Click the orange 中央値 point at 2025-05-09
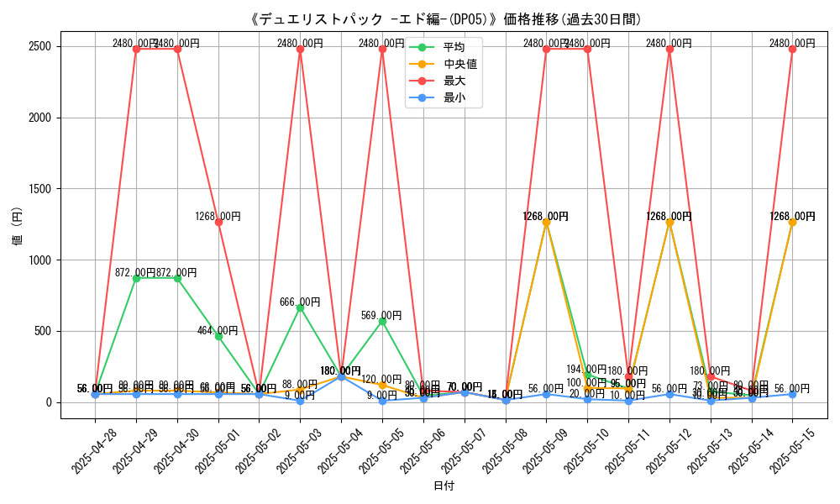Screen dimensions: 840x504 tap(547, 223)
